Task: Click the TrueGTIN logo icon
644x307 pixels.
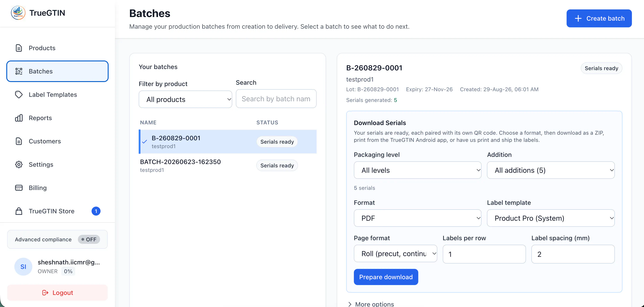Action: tap(18, 13)
